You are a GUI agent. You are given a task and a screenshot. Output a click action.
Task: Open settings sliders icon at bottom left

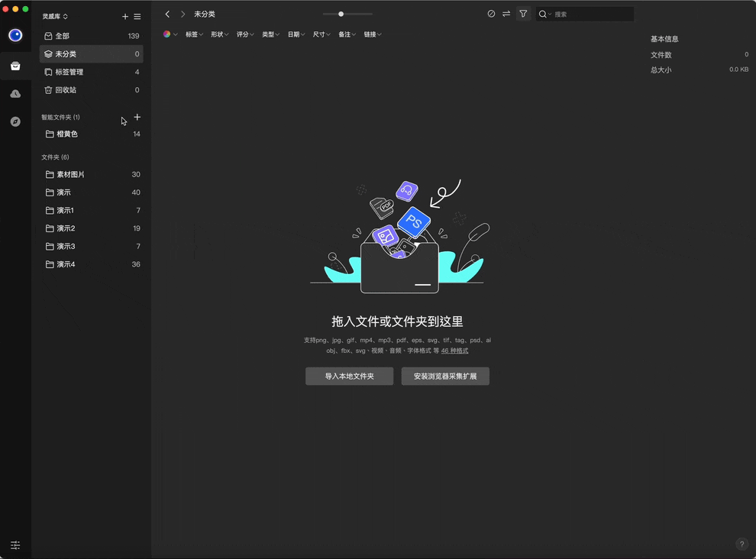[x=15, y=545]
